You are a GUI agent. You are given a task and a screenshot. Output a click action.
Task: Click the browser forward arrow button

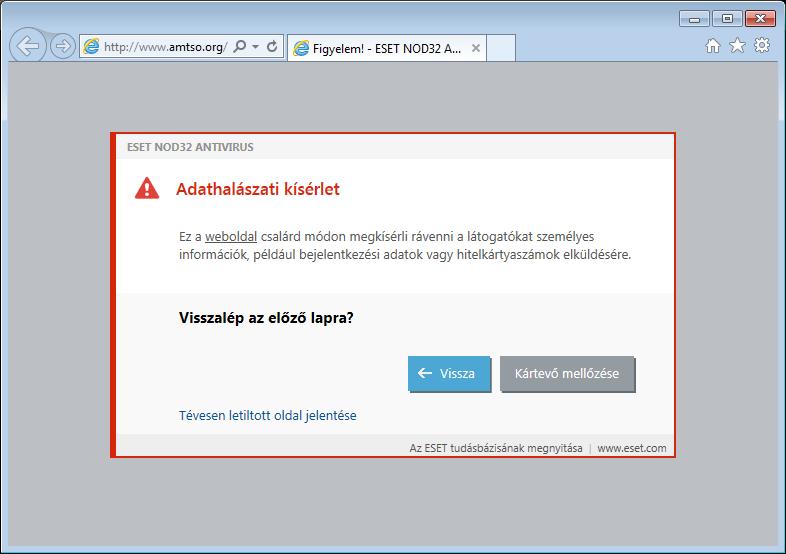63,46
